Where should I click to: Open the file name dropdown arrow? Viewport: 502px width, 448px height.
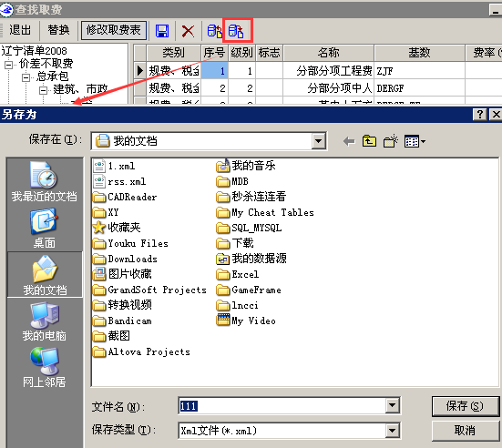pos(392,406)
